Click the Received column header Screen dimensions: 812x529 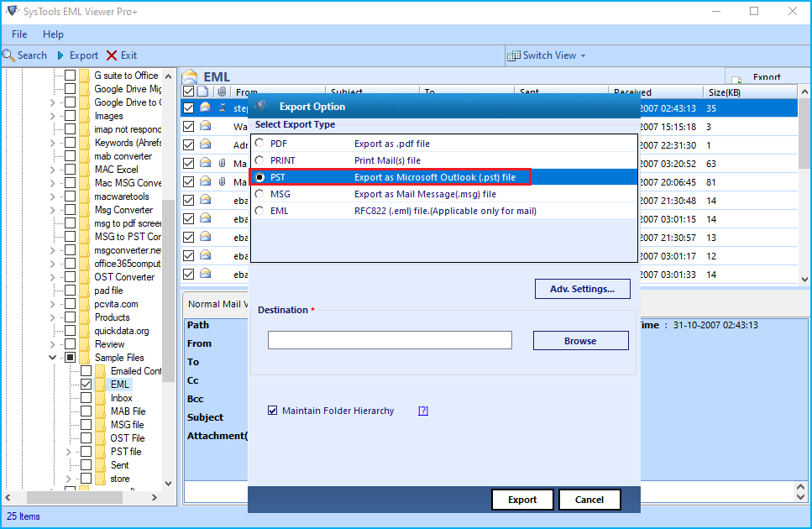[x=655, y=92]
